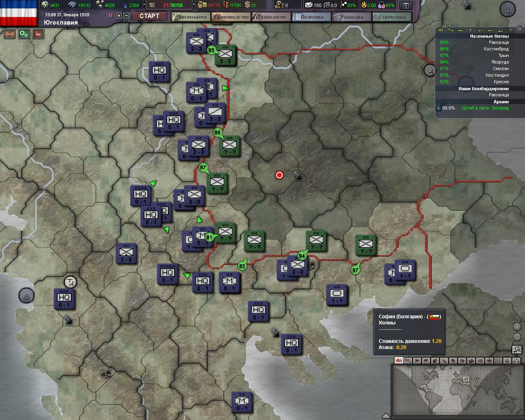Click the dissent fist icon showing 0.00
Image resolution: width=525 pixels, height=420 pixels.
point(364,5)
